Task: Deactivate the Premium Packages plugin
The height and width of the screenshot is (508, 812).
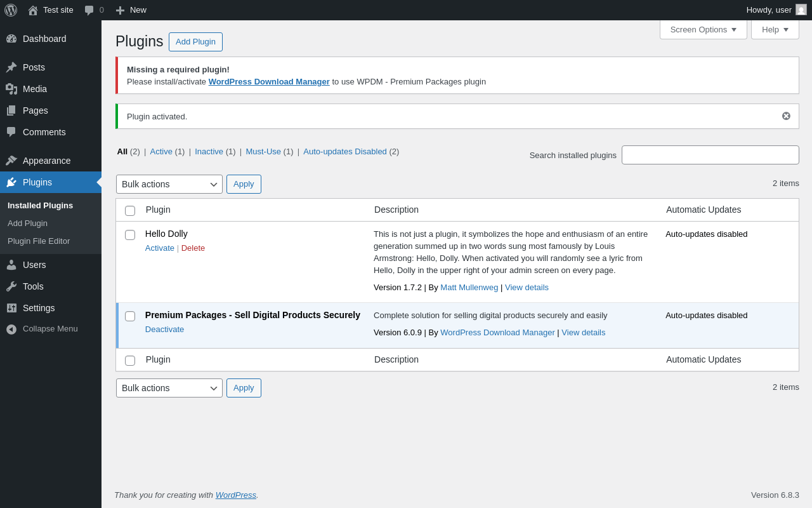Action: [164, 330]
